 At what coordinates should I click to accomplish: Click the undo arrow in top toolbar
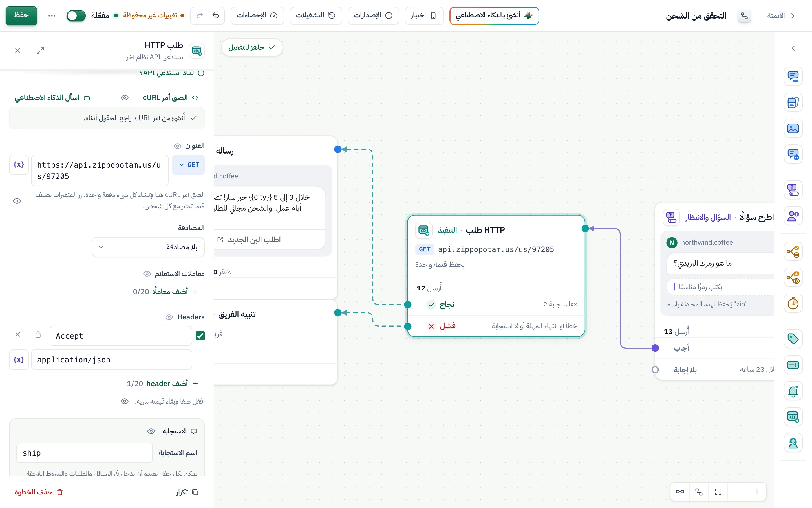216,16
